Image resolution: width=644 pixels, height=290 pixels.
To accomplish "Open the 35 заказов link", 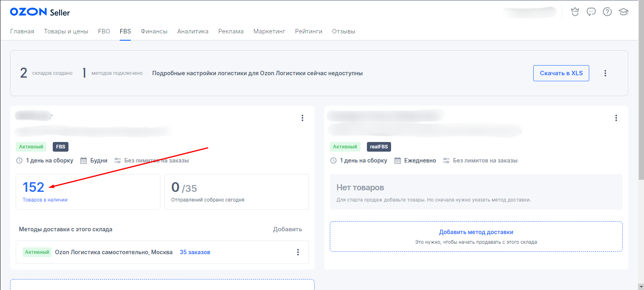I will click(195, 252).
